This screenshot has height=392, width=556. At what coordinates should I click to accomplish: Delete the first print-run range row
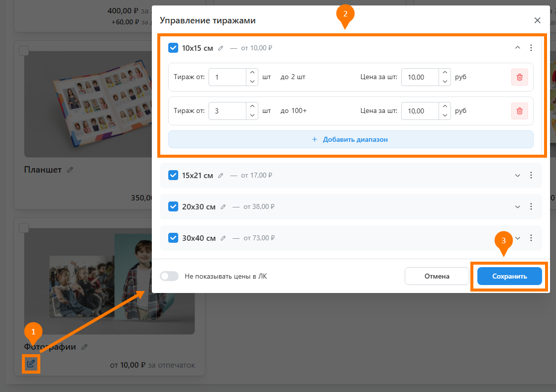(x=519, y=77)
